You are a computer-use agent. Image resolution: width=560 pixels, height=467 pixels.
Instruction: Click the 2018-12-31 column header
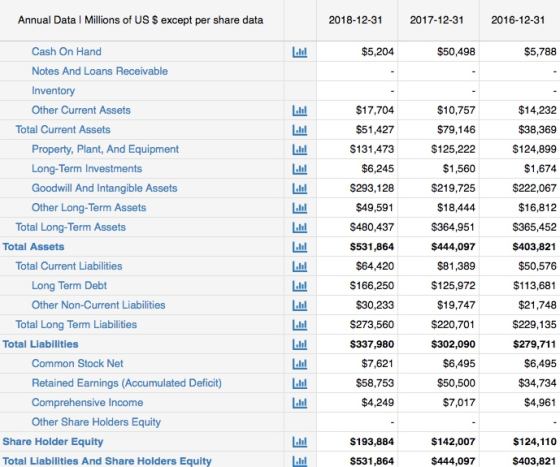(355, 20)
